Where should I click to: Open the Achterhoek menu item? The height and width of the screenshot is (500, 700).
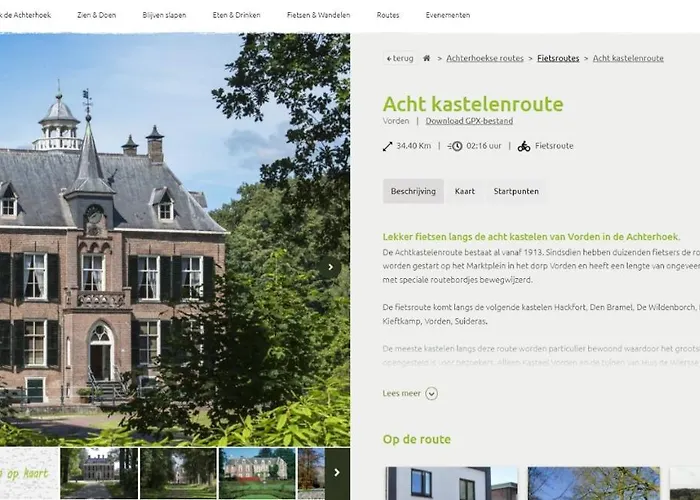point(25,15)
